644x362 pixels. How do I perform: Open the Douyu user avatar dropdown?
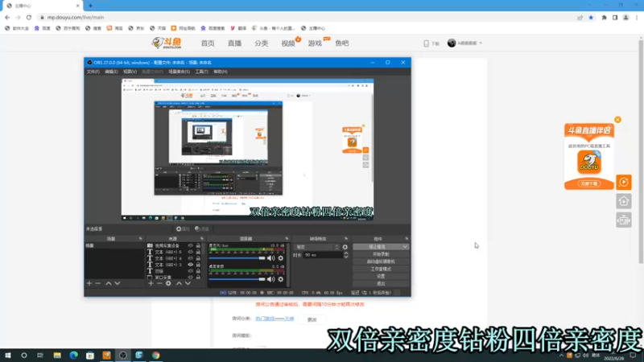point(464,43)
